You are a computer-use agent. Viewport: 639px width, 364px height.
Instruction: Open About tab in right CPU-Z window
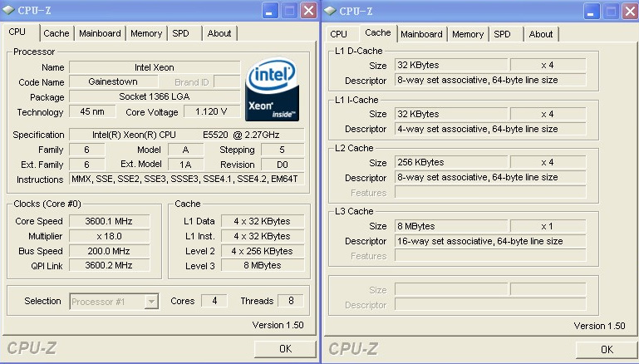(x=541, y=34)
